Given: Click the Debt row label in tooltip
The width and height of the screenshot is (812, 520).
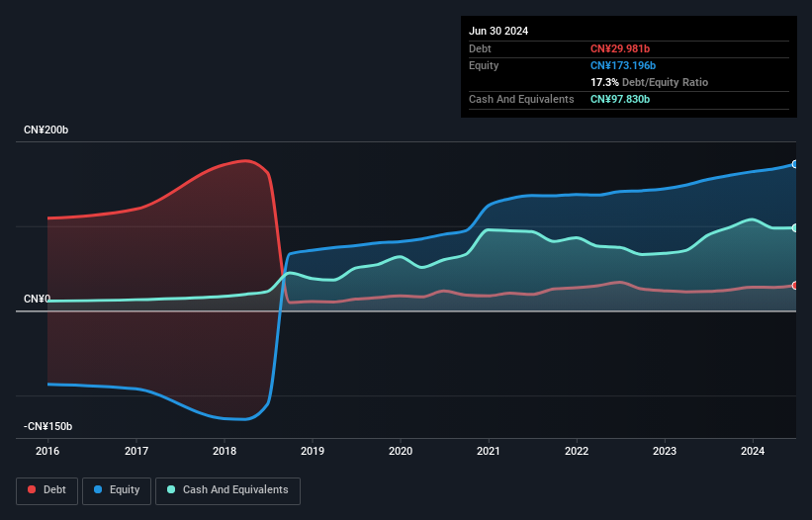Looking at the screenshot, I should 480,48.
